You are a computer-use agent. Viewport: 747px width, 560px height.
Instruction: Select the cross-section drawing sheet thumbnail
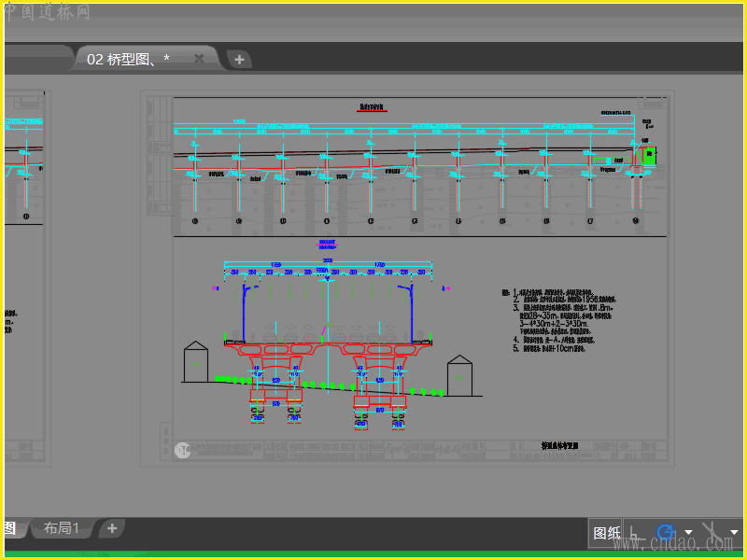click(x=408, y=278)
